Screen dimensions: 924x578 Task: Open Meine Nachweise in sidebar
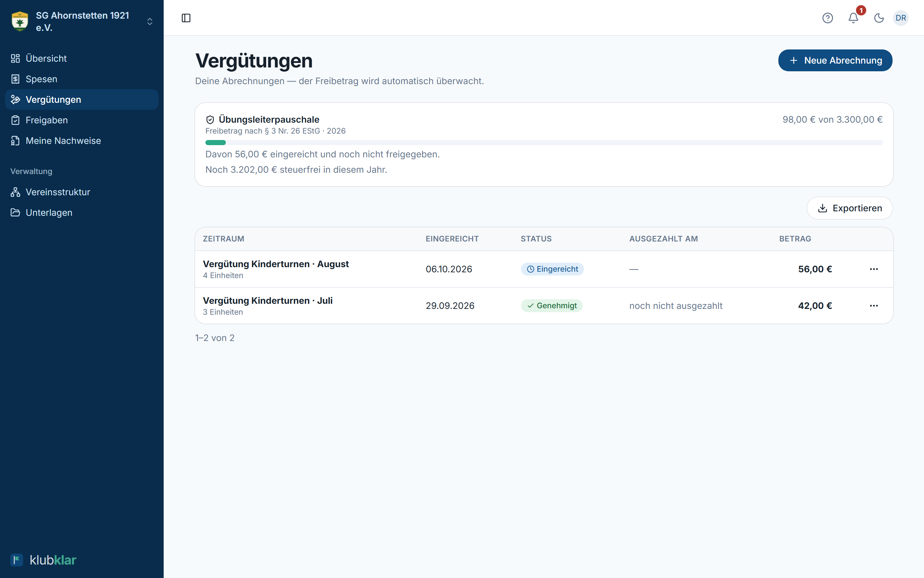82,141
